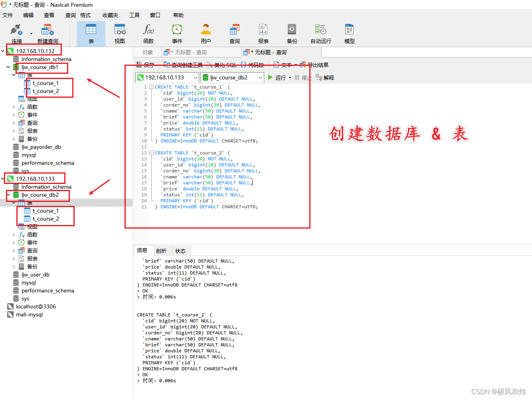532x399 pixels.
Task: Open Code Snippet (代码段) tool
Action: [x=252, y=65]
